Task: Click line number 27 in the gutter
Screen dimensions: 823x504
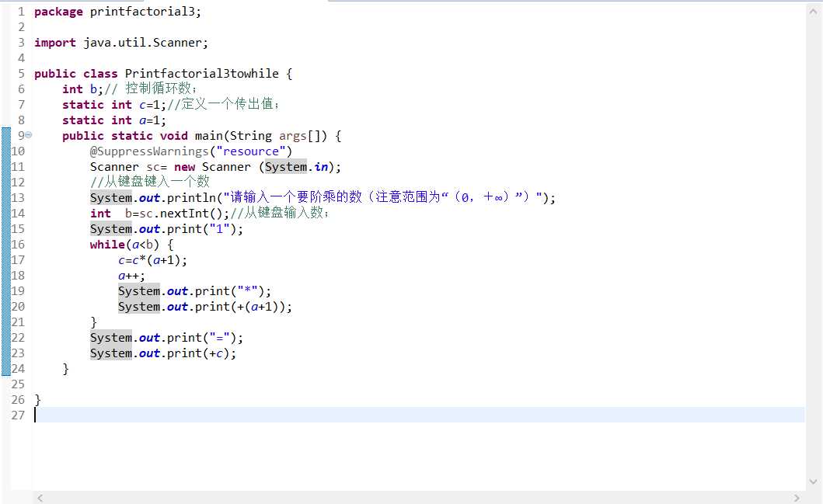Action: (18, 415)
